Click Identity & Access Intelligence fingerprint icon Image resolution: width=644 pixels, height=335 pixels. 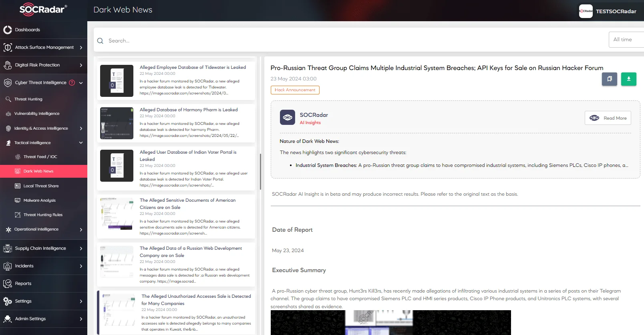coord(8,128)
